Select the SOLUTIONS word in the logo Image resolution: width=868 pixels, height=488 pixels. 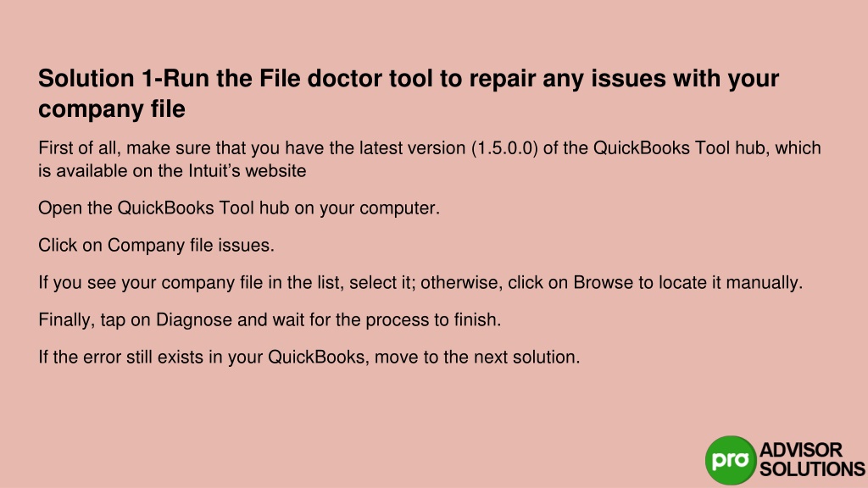pyautogui.click(x=812, y=469)
